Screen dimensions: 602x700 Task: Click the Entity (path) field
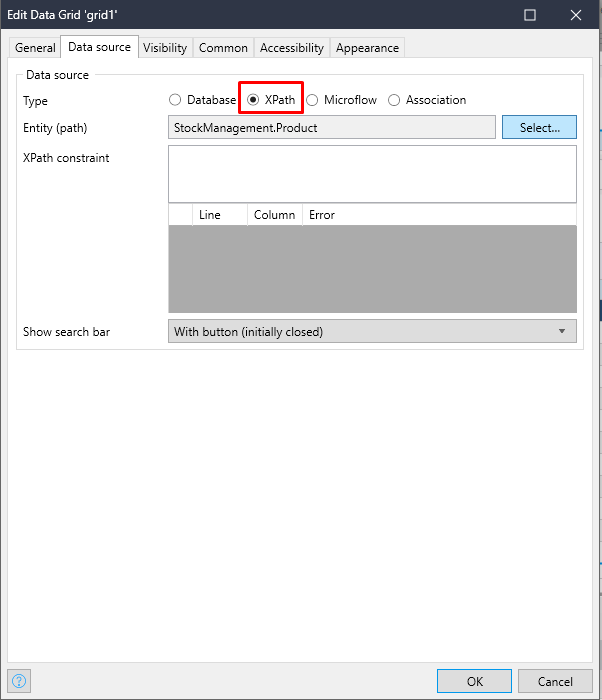tap(332, 127)
